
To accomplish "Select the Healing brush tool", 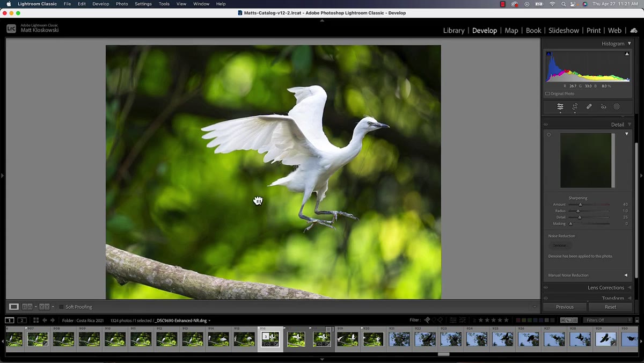I will coord(589,107).
